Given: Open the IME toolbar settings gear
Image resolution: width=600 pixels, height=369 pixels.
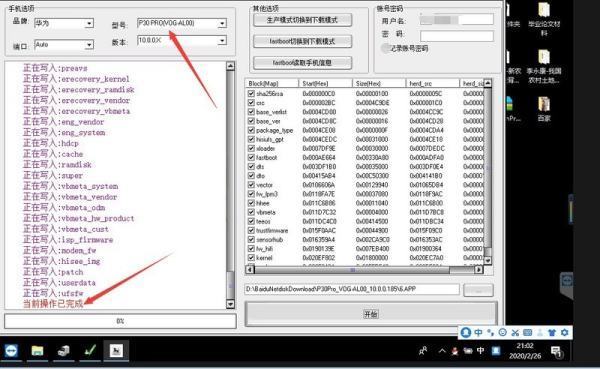Looking at the screenshot, I should pos(564,333).
